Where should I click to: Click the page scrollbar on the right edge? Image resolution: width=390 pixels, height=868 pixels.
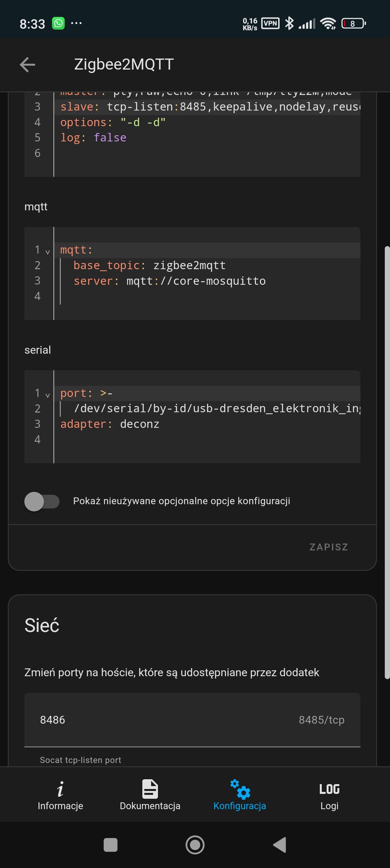pos(387,462)
